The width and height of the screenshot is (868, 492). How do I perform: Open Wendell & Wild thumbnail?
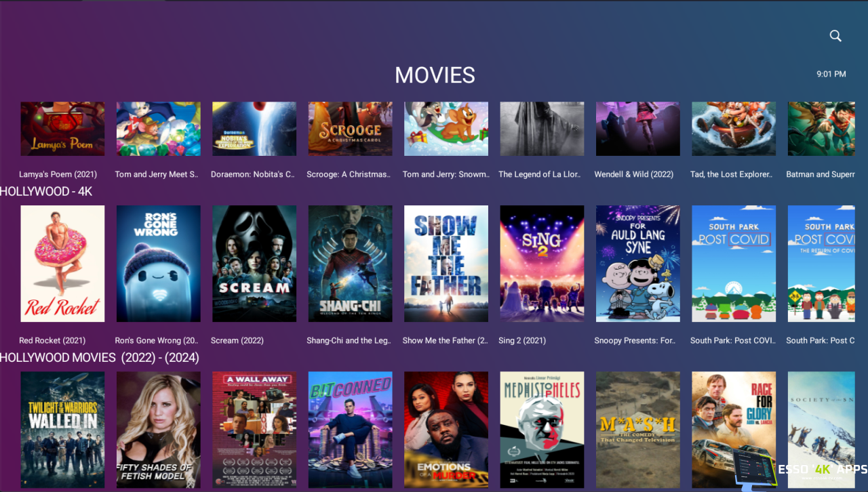coord(638,129)
